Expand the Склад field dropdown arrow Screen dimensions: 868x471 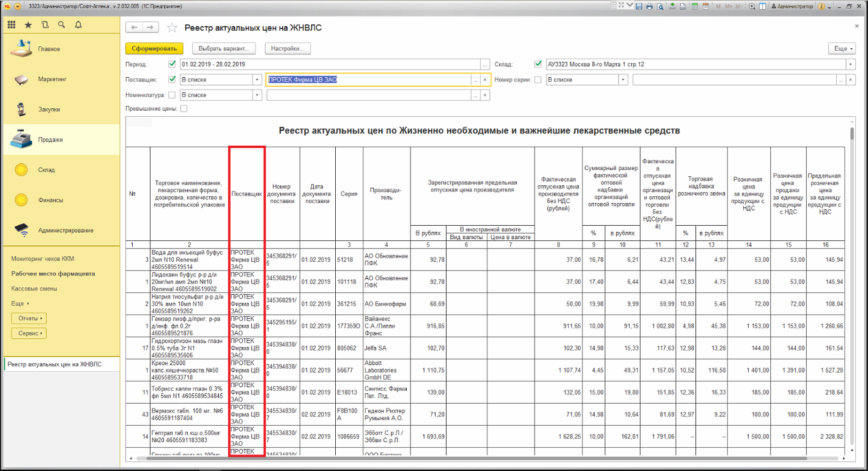point(850,64)
